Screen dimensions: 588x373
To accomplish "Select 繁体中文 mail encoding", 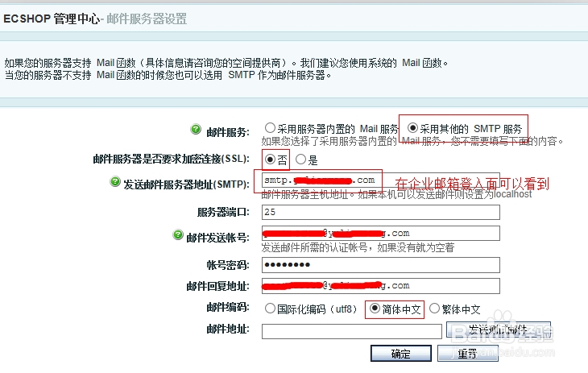I will click(434, 309).
